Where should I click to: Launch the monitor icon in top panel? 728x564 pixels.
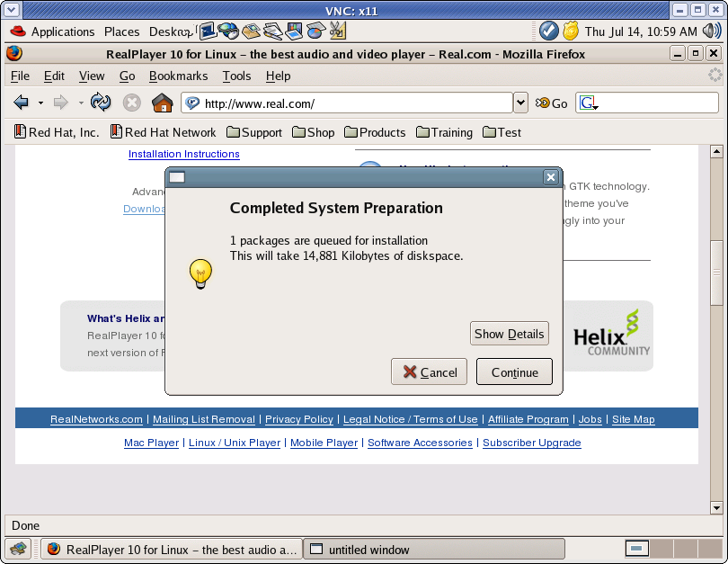pyautogui.click(x=208, y=31)
